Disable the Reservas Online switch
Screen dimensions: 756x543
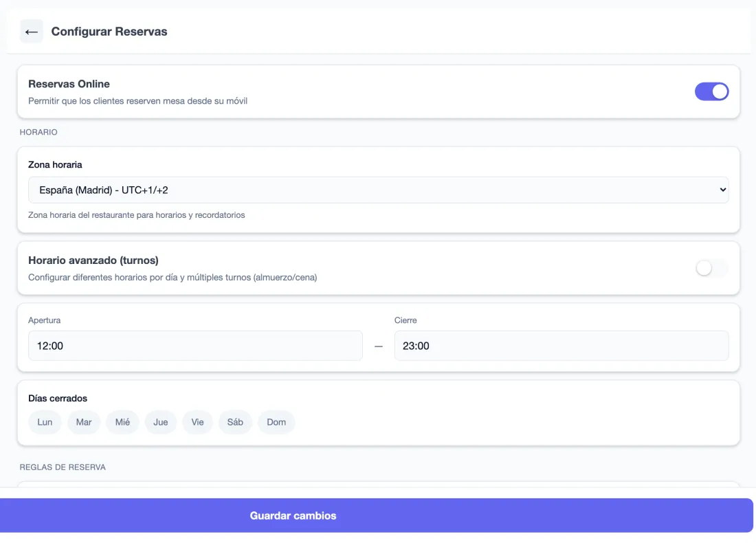[711, 91]
